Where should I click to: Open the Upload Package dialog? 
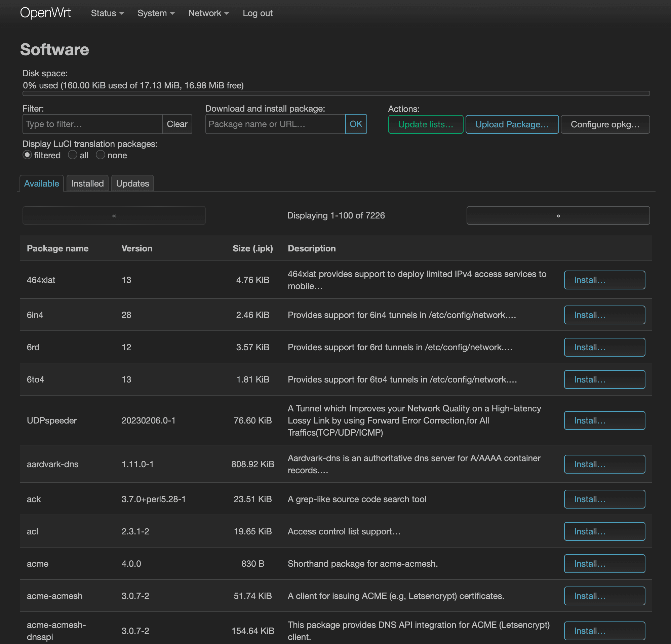point(512,124)
